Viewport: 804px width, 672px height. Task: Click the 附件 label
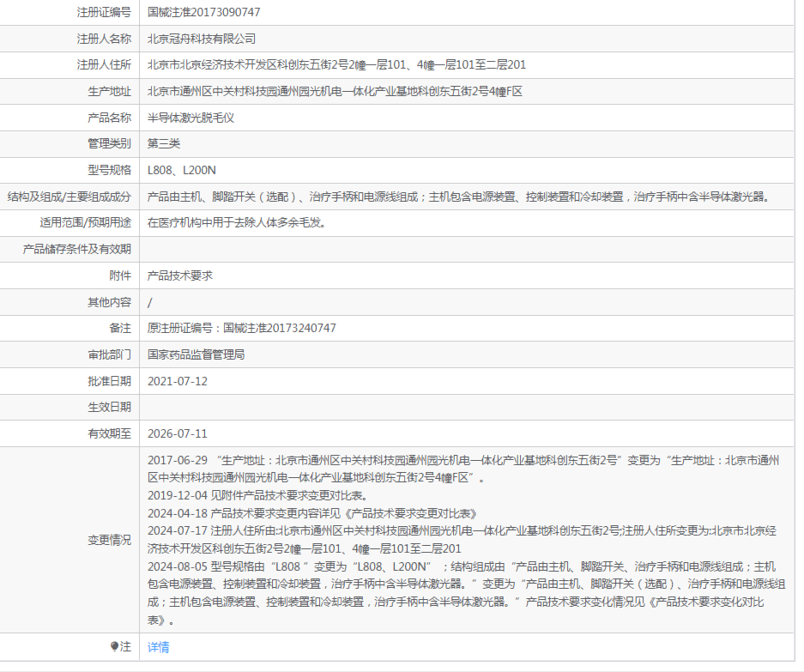click(x=120, y=276)
